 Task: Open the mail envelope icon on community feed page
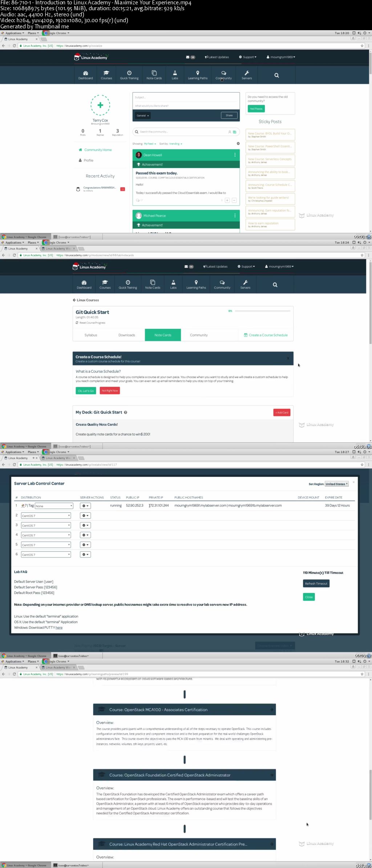188,57
